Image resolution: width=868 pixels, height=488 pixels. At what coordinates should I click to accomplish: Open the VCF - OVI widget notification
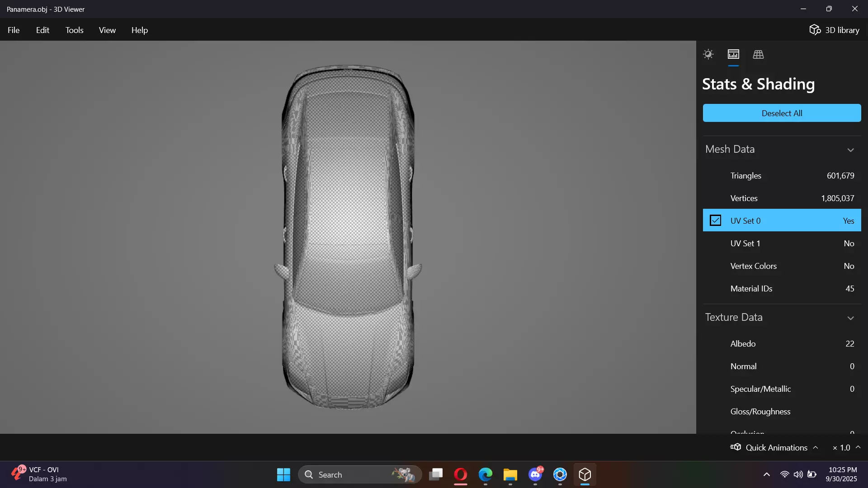coord(39,474)
